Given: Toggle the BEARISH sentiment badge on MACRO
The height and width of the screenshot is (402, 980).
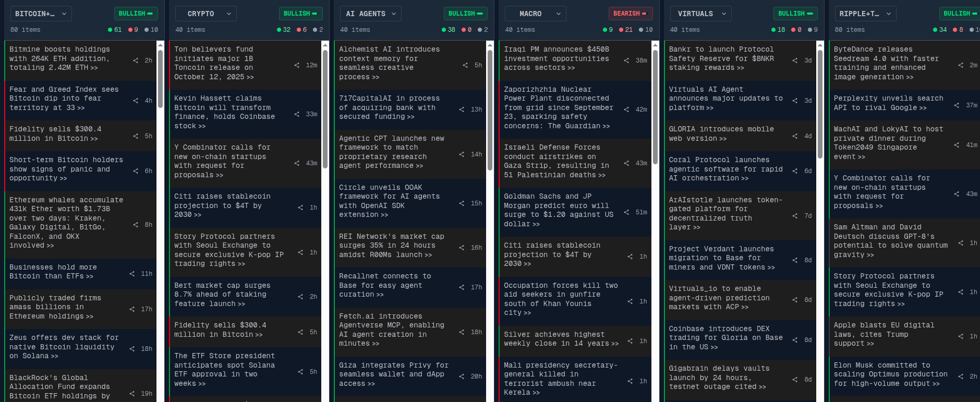Looking at the screenshot, I should click(630, 14).
